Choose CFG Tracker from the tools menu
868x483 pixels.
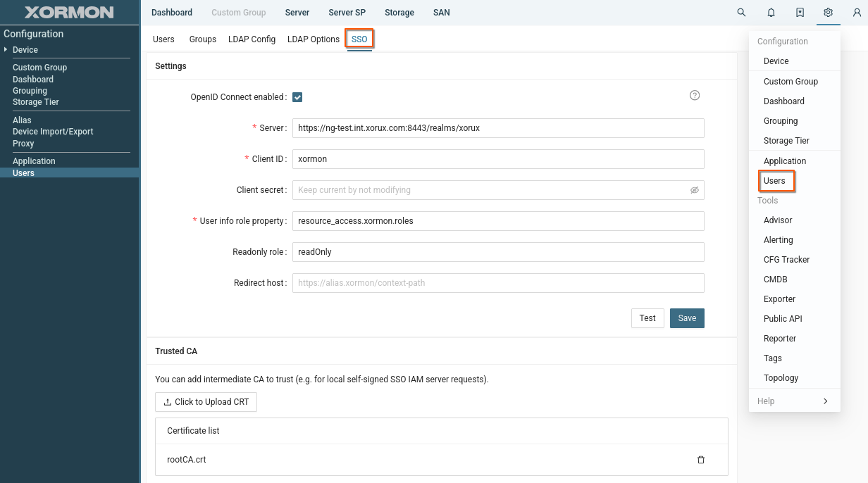pyautogui.click(x=786, y=260)
